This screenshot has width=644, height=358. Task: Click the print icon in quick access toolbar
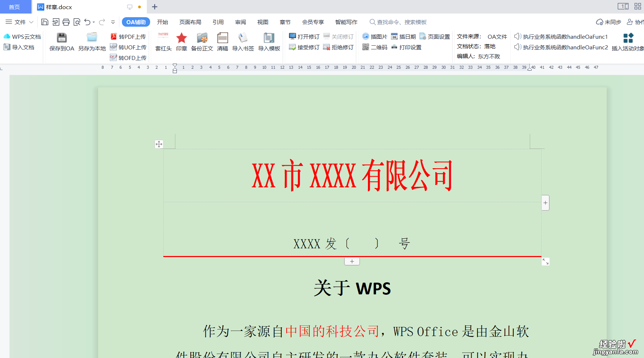[66, 22]
